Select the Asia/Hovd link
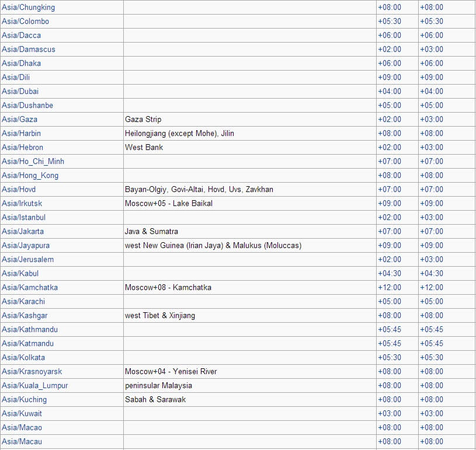The width and height of the screenshot is (476, 450). (x=19, y=189)
